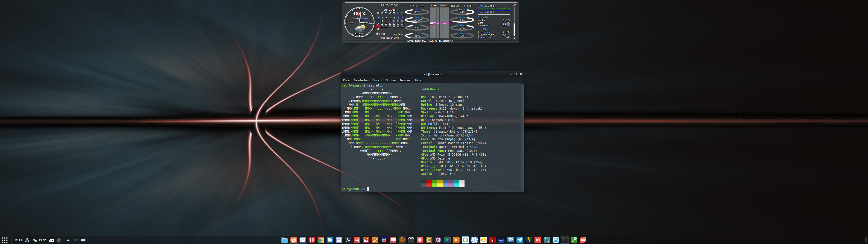Open the weather applet showing 19 °C
The width and height of the screenshot is (868, 244).
point(39,240)
